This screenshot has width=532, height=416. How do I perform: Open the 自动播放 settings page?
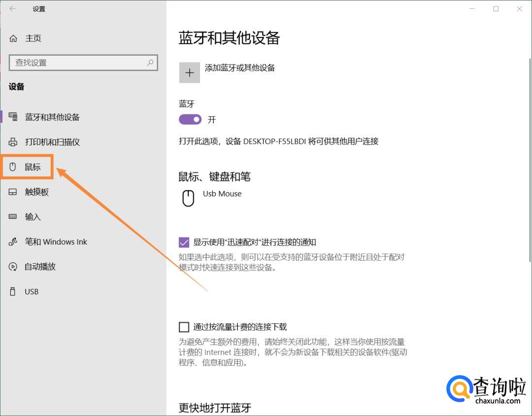(40, 267)
